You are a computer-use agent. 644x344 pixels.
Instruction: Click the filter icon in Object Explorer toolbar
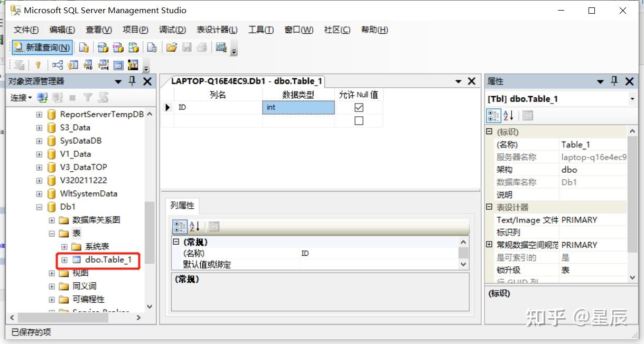[88, 97]
